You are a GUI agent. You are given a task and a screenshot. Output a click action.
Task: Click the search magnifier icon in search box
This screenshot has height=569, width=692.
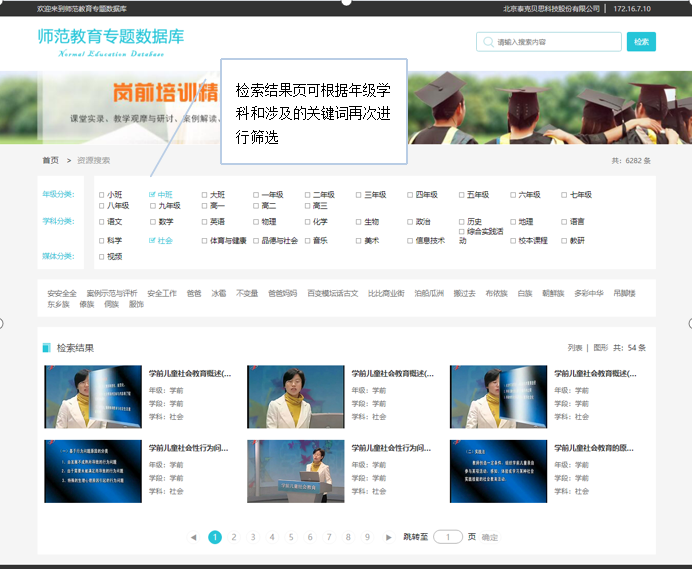pyautogui.click(x=488, y=43)
